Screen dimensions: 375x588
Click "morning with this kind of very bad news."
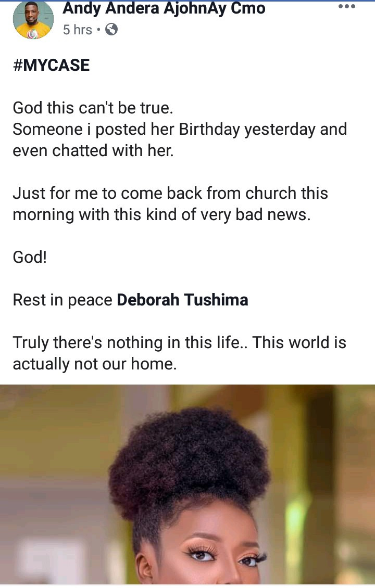pyautogui.click(x=161, y=214)
